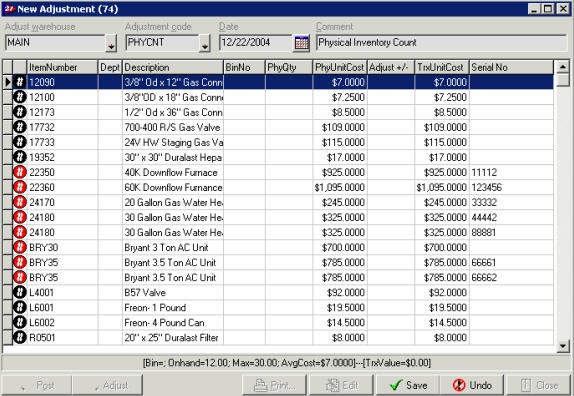Click the Description column header
The width and height of the screenshot is (574, 396).
pyautogui.click(x=173, y=67)
